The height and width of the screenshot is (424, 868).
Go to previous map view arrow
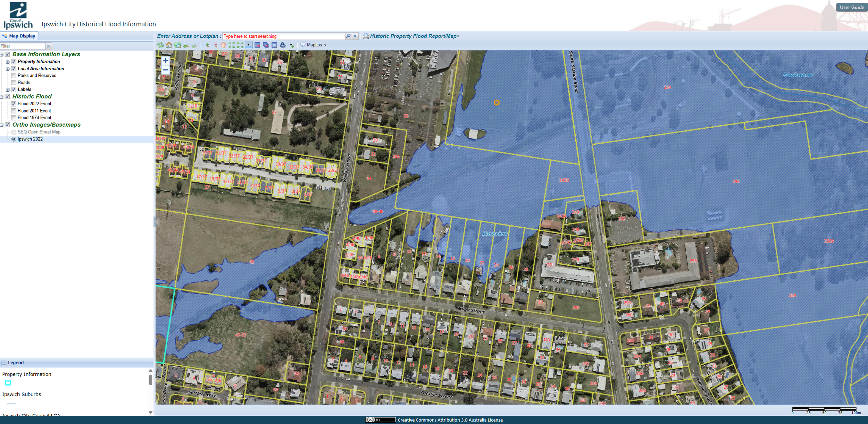click(x=186, y=45)
